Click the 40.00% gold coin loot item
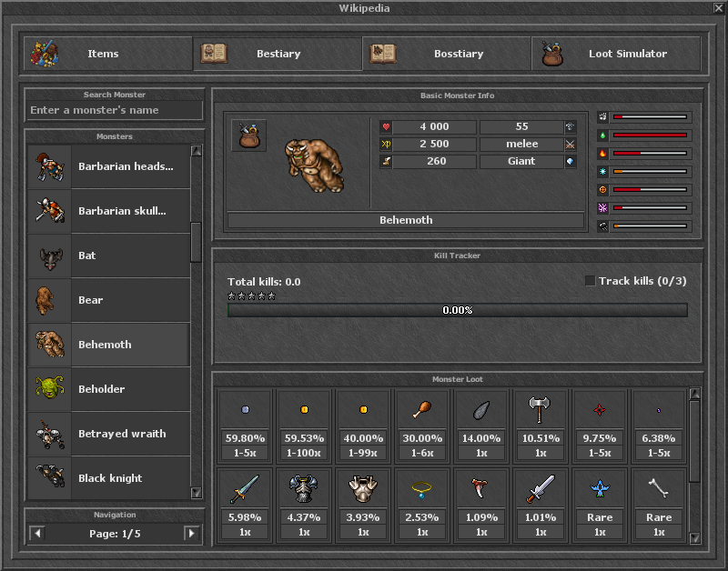 click(x=363, y=426)
